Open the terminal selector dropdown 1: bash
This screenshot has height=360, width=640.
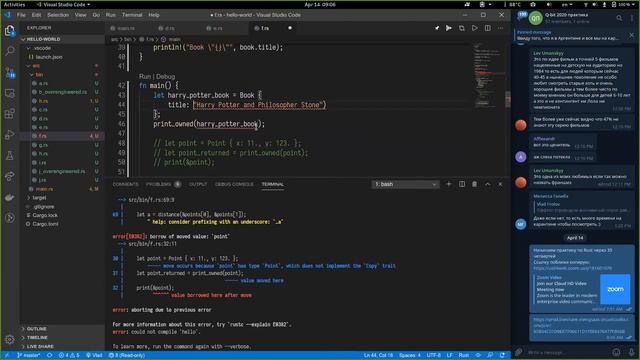[x=405, y=184]
